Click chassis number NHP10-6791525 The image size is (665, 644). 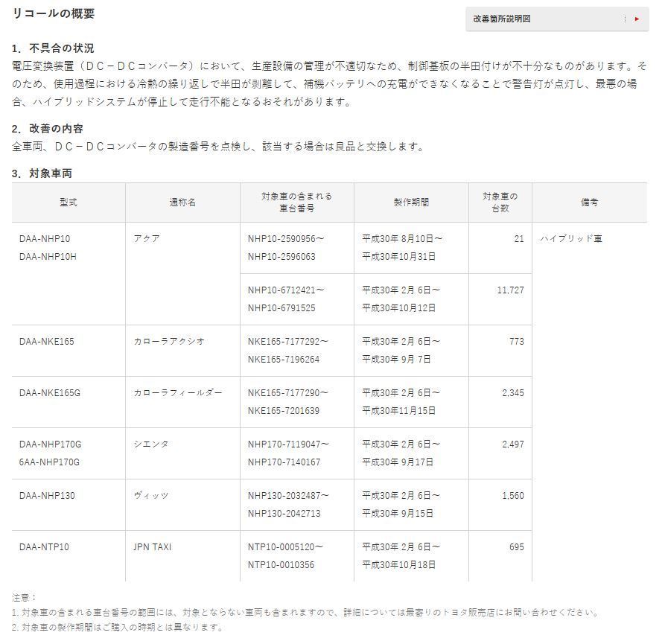click(281, 307)
